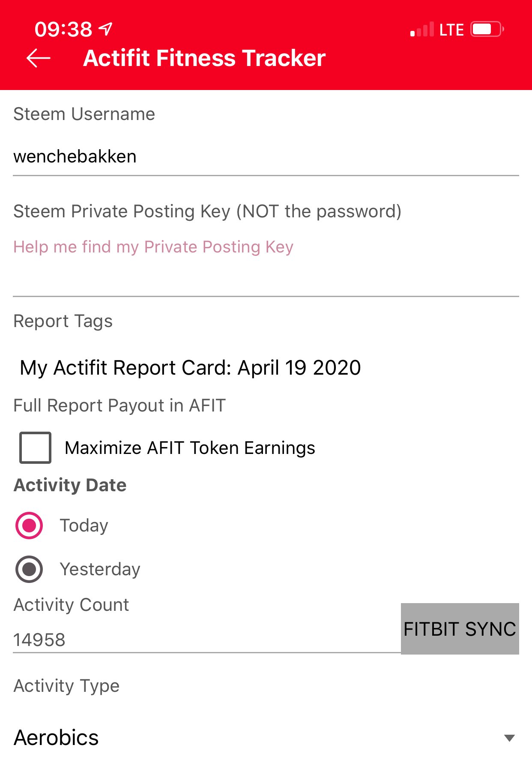532x757 pixels.
Task: Tap the Aerobics dropdown value
Action: pyautogui.click(x=56, y=737)
